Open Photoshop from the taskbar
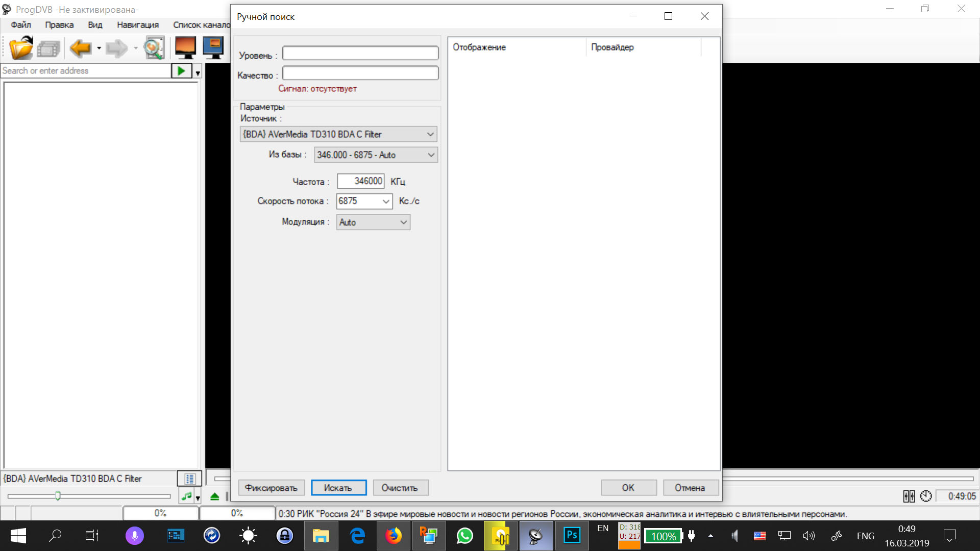The image size is (980, 551). click(572, 536)
